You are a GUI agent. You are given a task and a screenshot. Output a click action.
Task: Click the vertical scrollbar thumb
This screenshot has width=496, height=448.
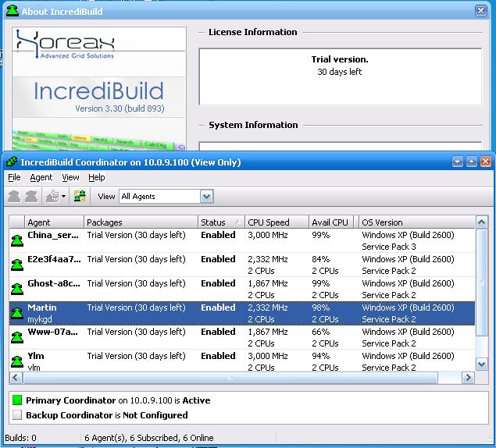[481, 283]
